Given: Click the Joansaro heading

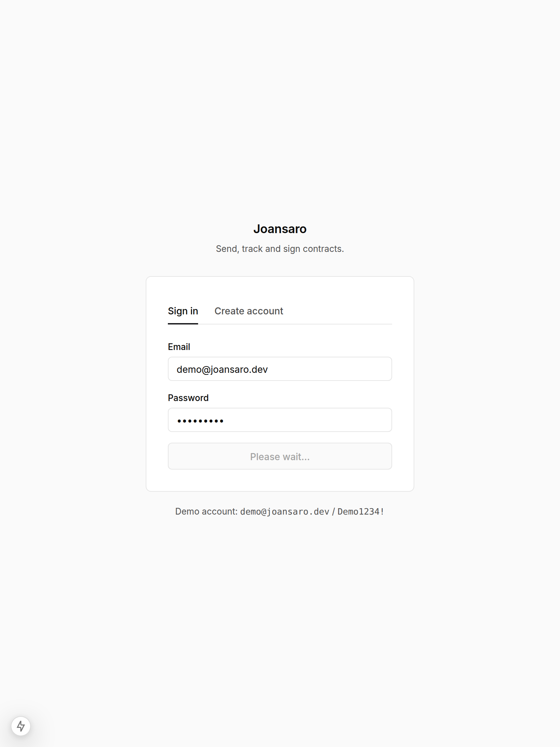Looking at the screenshot, I should pyautogui.click(x=280, y=229).
